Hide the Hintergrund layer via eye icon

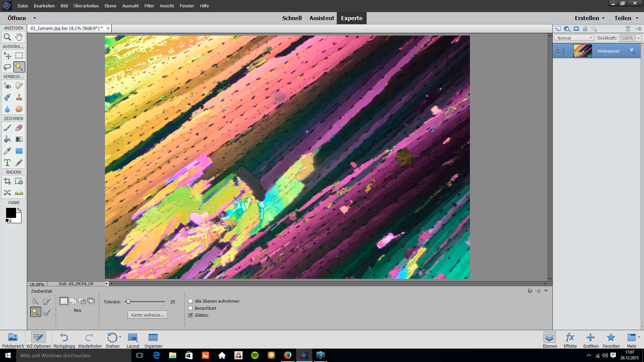pos(558,51)
